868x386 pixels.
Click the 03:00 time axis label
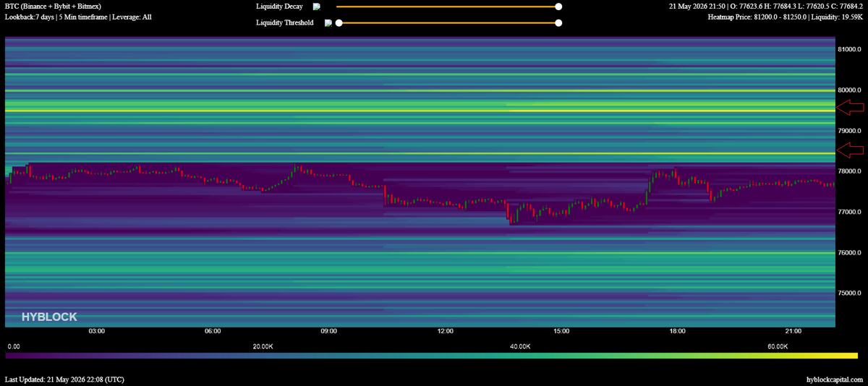coord(97,331)
